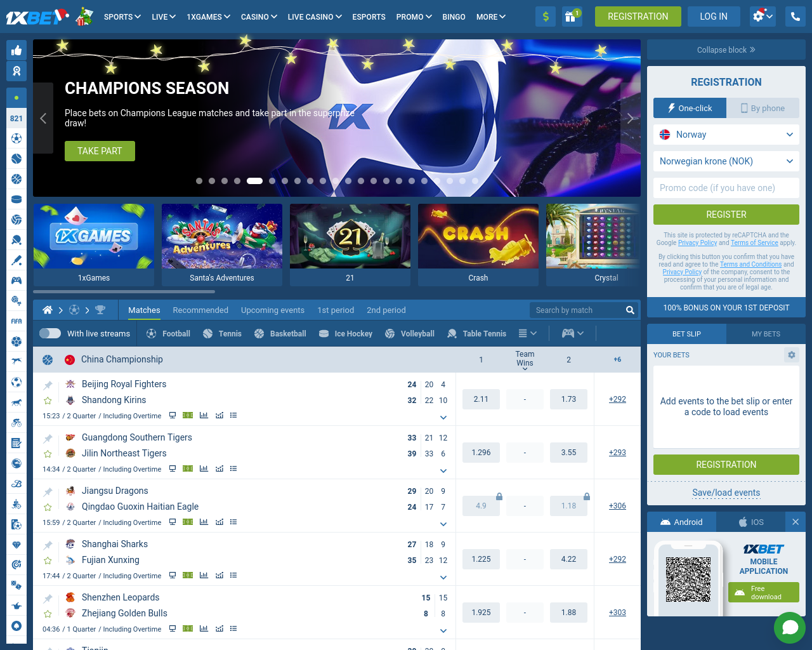Open the live chat bubble
Screen dimensions: 812x650
[x=790, y=628]
